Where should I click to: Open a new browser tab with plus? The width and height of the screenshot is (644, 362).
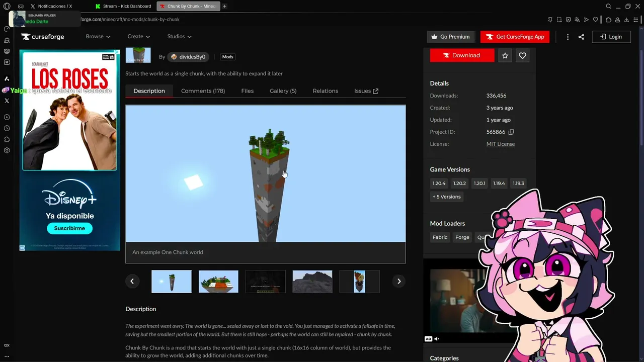click(224, 6)
